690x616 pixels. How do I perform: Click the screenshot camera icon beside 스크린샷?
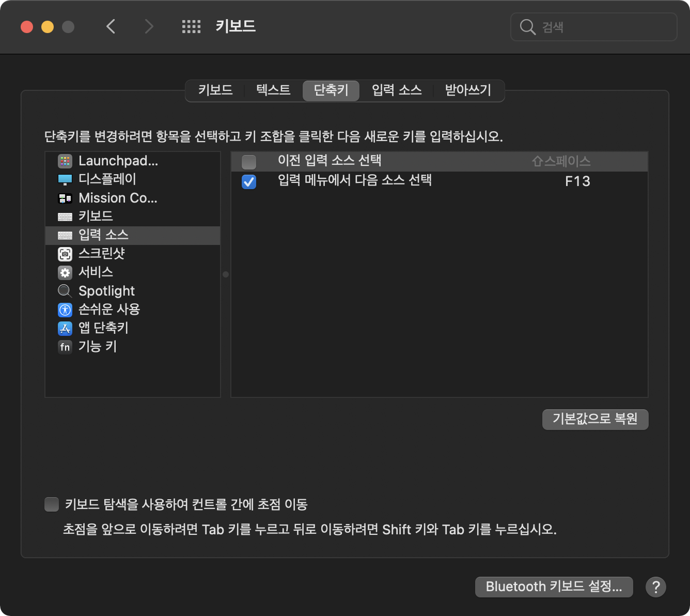coord(65,254)
